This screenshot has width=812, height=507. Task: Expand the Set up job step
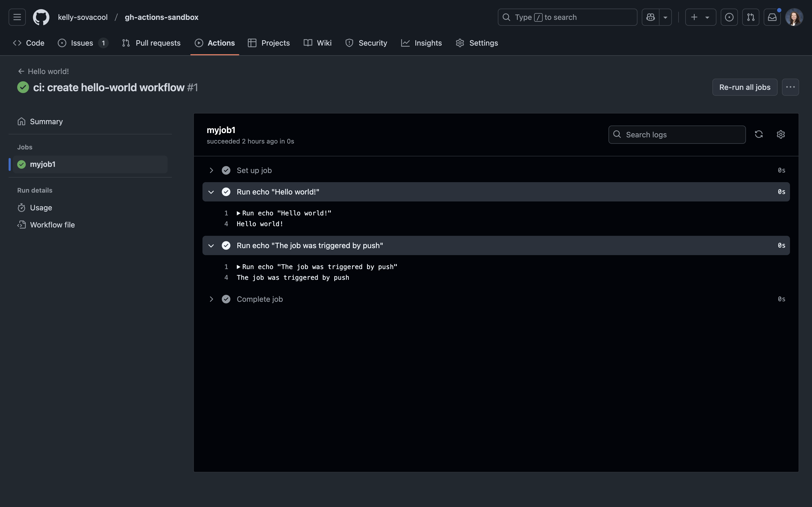(211, 170)
